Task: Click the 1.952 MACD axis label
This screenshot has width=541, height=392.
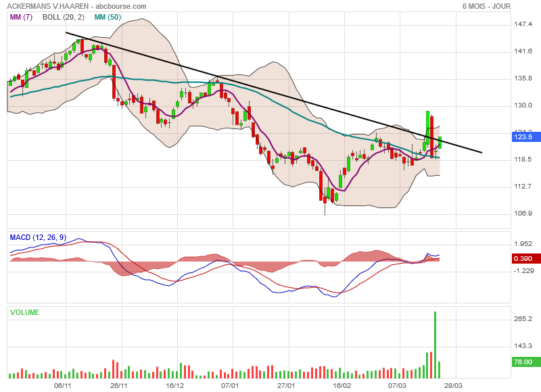Action: 523,244
